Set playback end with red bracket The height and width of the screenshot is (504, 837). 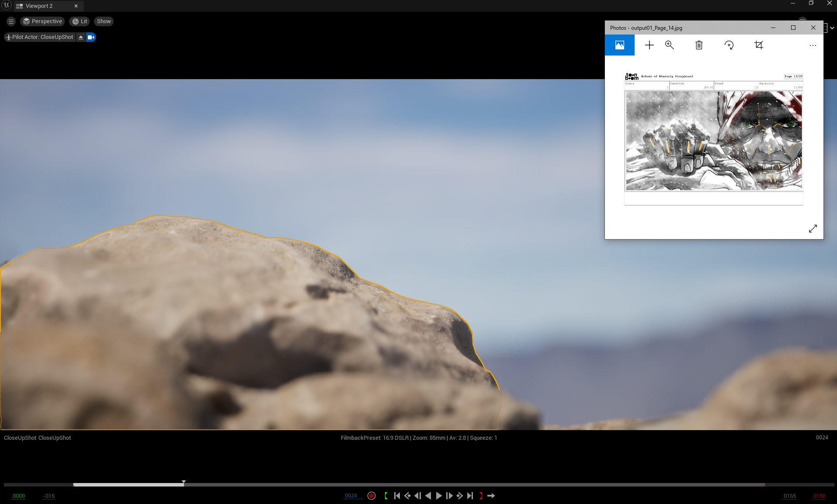pos(481,496)
